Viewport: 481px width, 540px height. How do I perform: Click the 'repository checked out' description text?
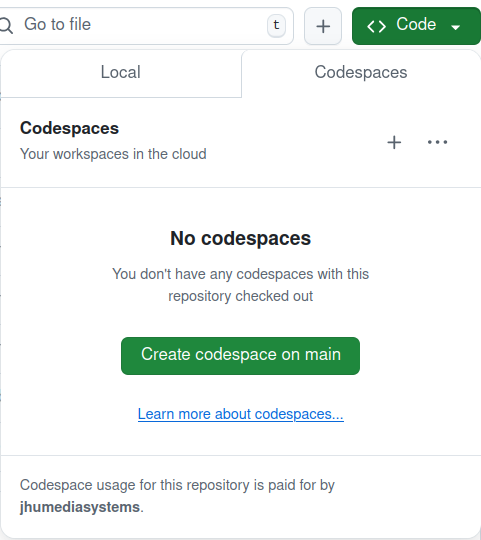[240, 296]
